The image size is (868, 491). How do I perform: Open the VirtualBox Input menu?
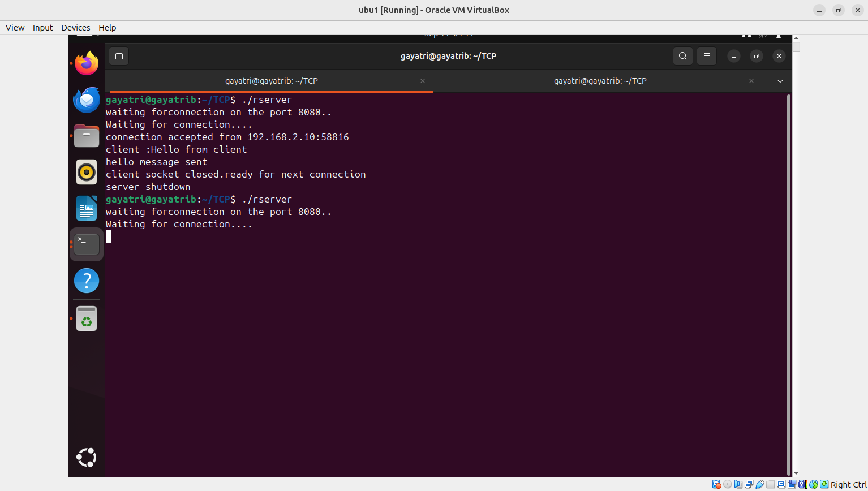42,28
